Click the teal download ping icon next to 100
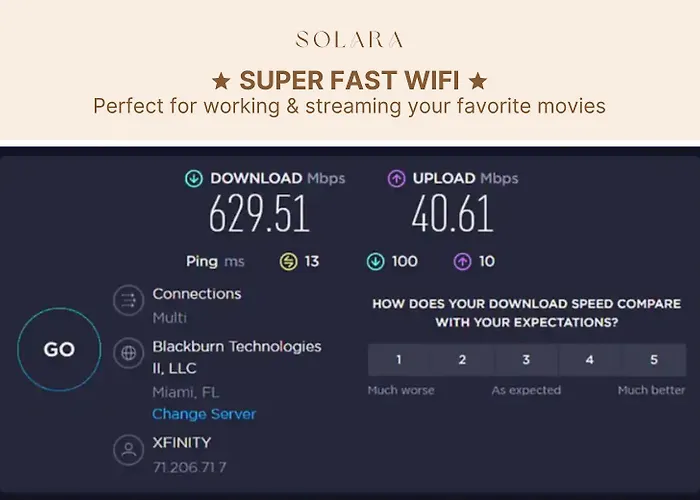This screenshot has height=500, width=700. [x=375, y=262]
